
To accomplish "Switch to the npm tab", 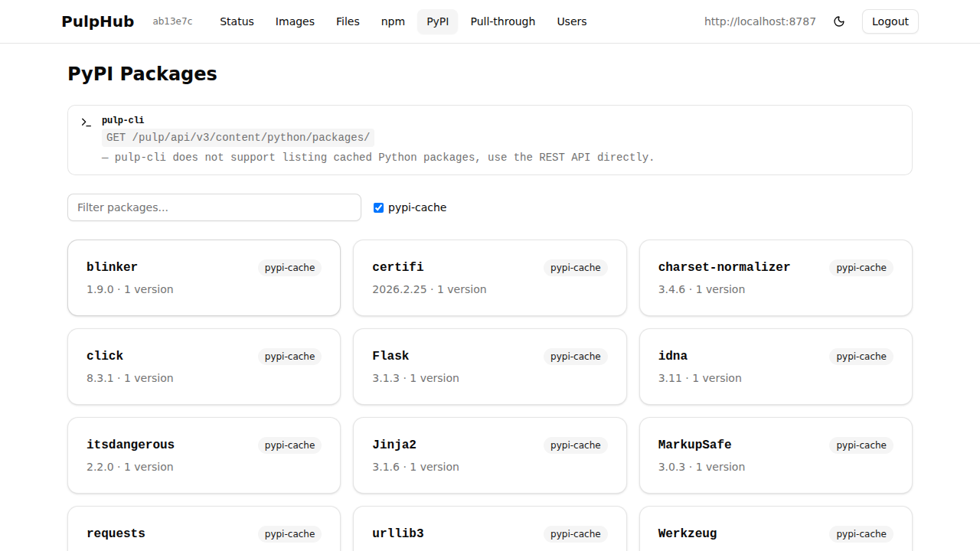I will (x=393, y=21).
